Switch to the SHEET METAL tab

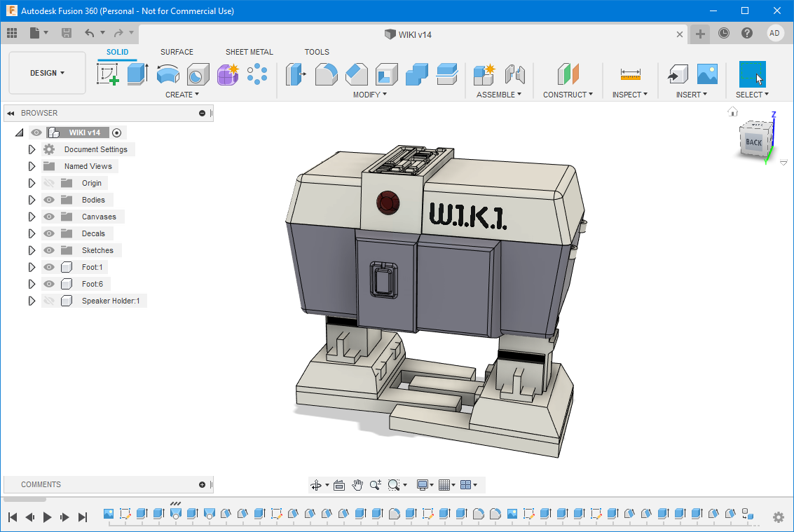coord(249,52)
